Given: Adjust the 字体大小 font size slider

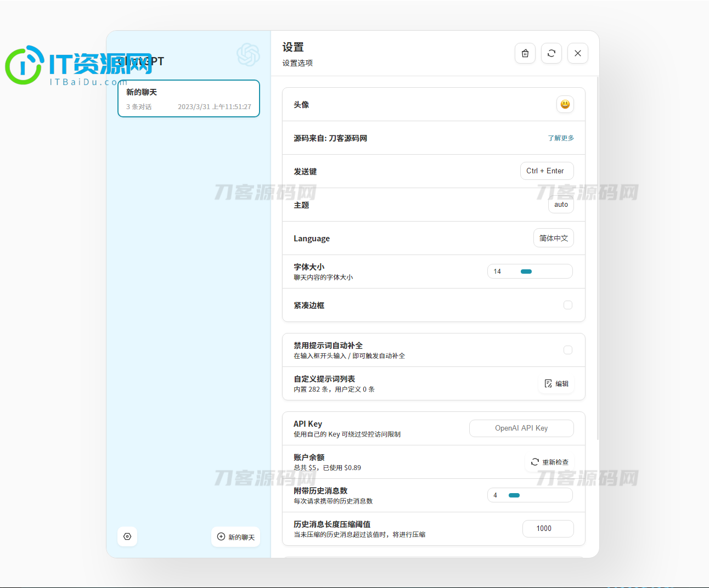Looking at the screenshot, I should point(530,272).
